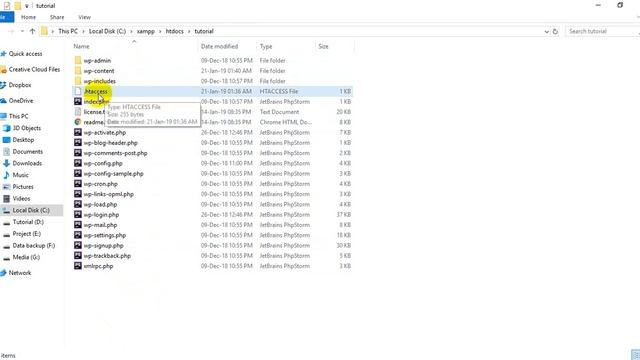Open the Network icon in sidebar
640x360 pixels.
click(3, 273)
